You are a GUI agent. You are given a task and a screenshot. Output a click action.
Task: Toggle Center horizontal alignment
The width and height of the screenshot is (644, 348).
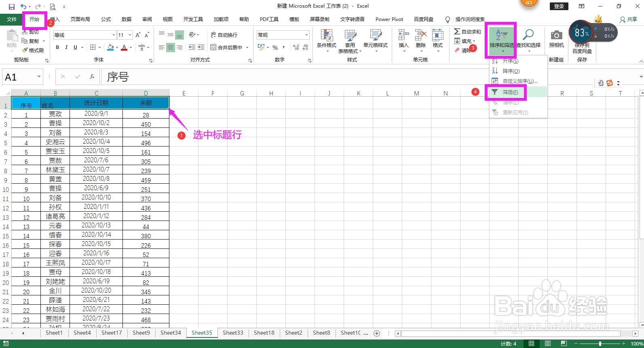170,48
